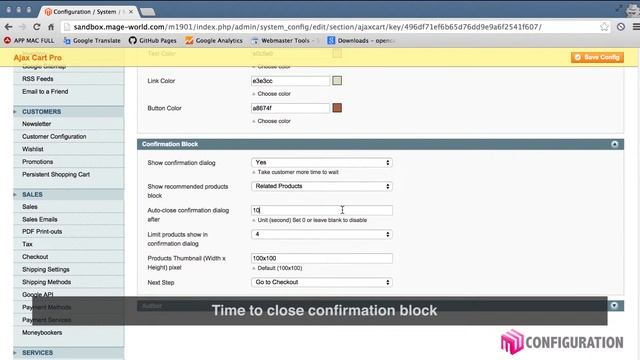The image size is (640, 360).
Task: Open the Button Color swatch picker
Action: 337,108
